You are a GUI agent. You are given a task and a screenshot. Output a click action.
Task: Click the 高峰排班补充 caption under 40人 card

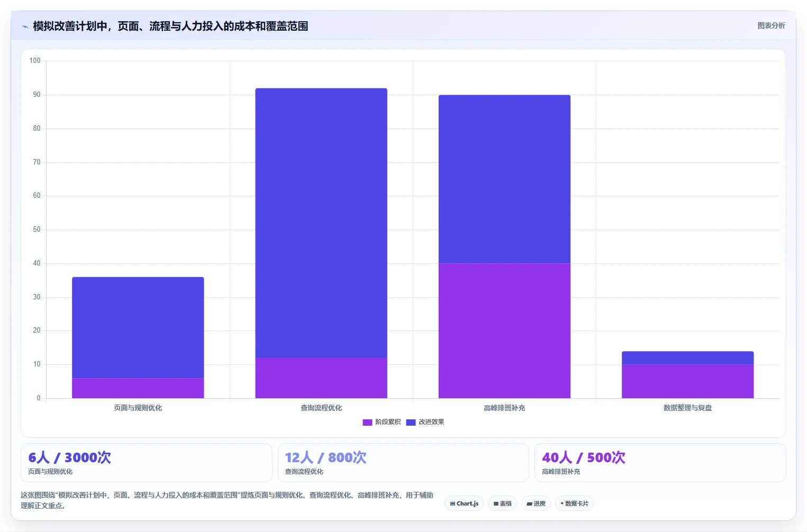[x=561, y=472]
